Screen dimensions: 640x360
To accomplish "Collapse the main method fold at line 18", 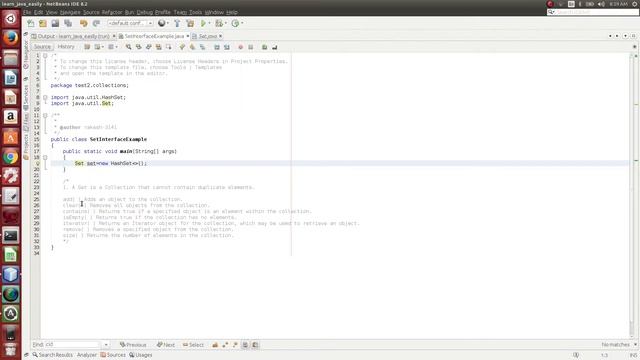I will (x=45, y=158).
